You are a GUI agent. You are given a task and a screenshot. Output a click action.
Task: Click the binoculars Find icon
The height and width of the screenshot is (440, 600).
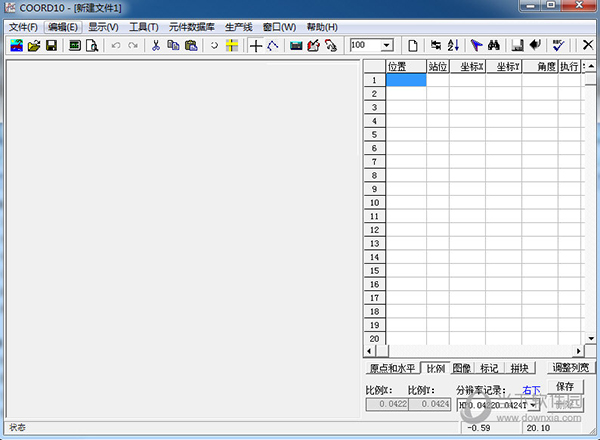(493, 46)
